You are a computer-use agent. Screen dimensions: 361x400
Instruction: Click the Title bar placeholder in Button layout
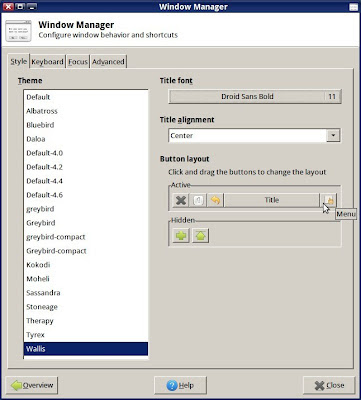click(x=272, y=200)
